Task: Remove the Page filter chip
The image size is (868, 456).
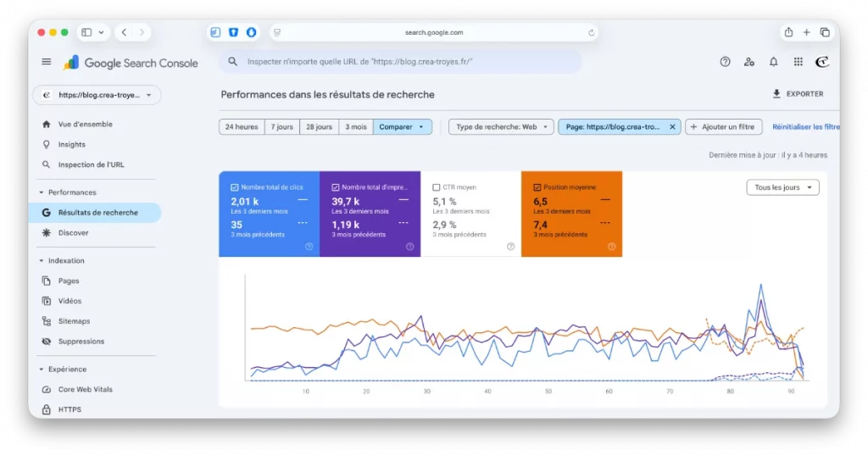Action: coord(672,127)
